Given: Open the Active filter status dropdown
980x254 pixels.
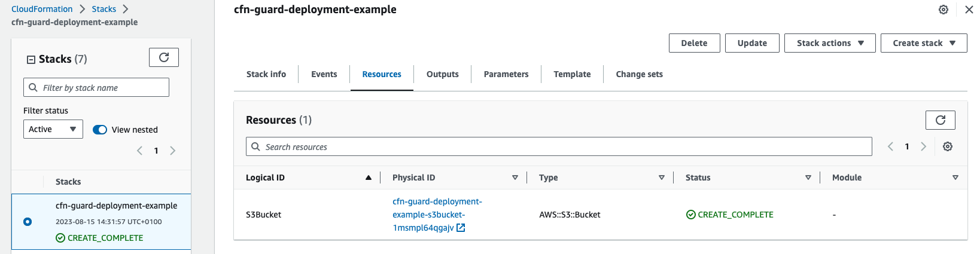Looking at the screenshot, I should (x=53, y=129).
